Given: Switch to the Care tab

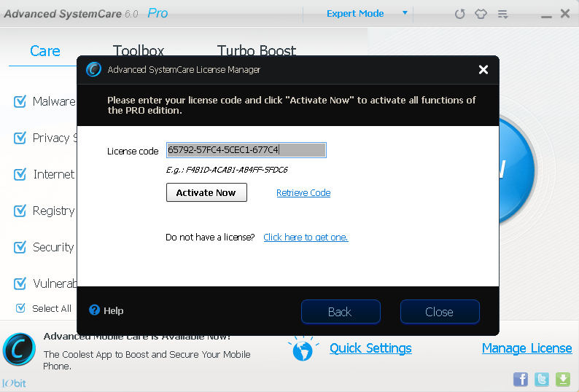Looking at the screenshot, I should (x=45, y=51).
